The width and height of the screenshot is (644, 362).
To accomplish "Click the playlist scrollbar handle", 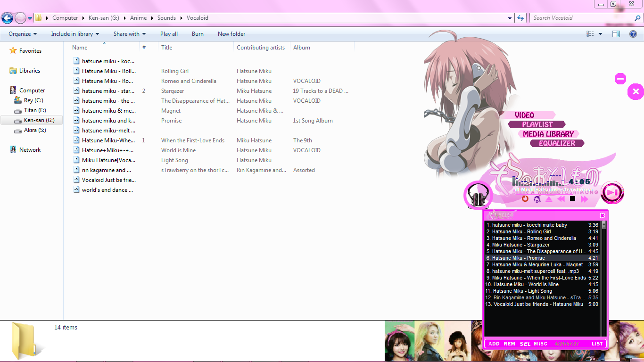I will 604,225.
